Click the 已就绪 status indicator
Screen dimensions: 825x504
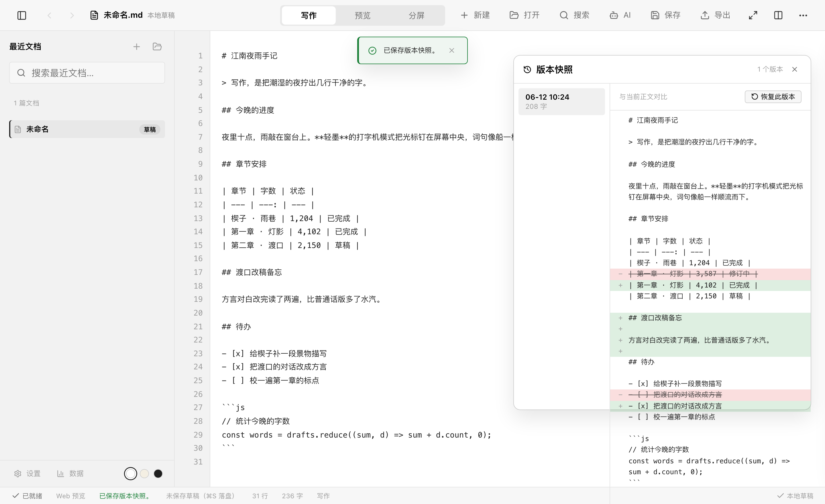tap(27, 496)
